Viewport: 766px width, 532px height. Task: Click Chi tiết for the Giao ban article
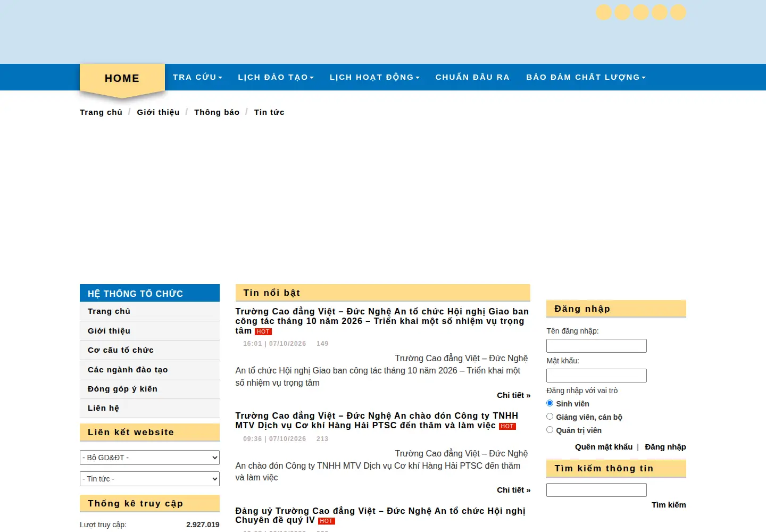(514, 395)
